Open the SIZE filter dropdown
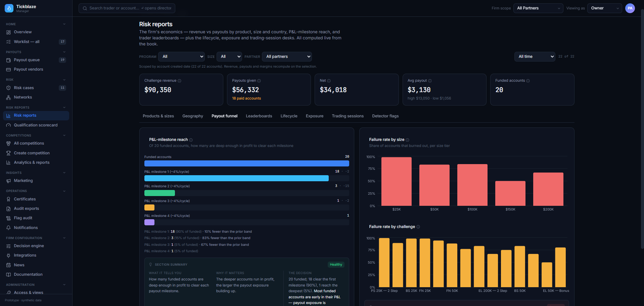Image resolution: width=644 pixels, height=306 pixels. point(229,56)
